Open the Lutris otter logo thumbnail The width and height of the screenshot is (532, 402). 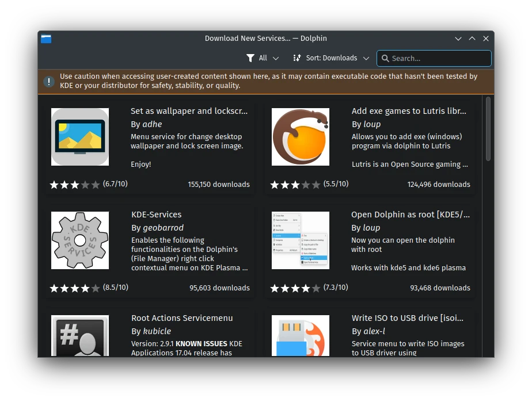[x=301, y=137]
